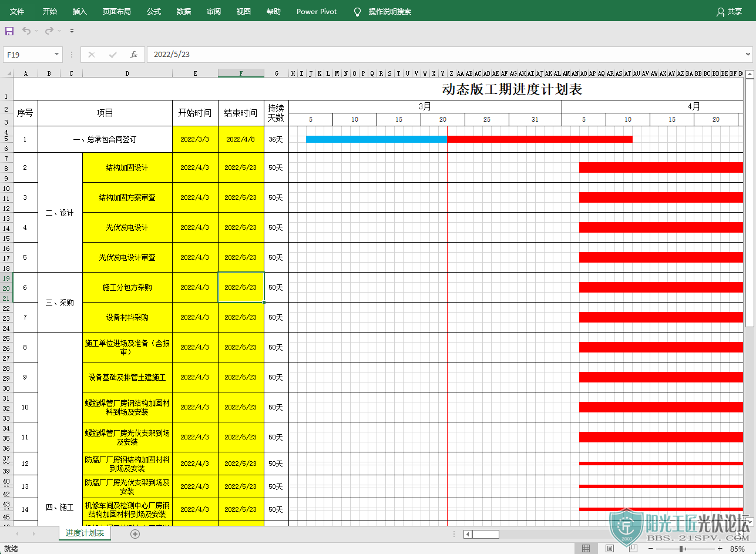The image size is (756, 554).
Task: Click the vertical scrollbar thumb
Action: pyautogui.click(x=750, y=203)
